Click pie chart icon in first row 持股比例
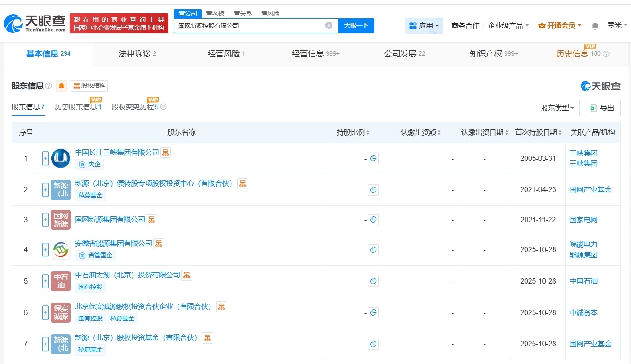 373,158
